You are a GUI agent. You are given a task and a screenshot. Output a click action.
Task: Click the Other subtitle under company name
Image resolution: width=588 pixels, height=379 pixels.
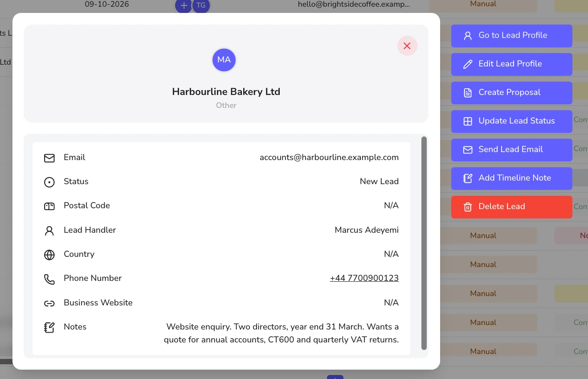[x=226, y=105]
